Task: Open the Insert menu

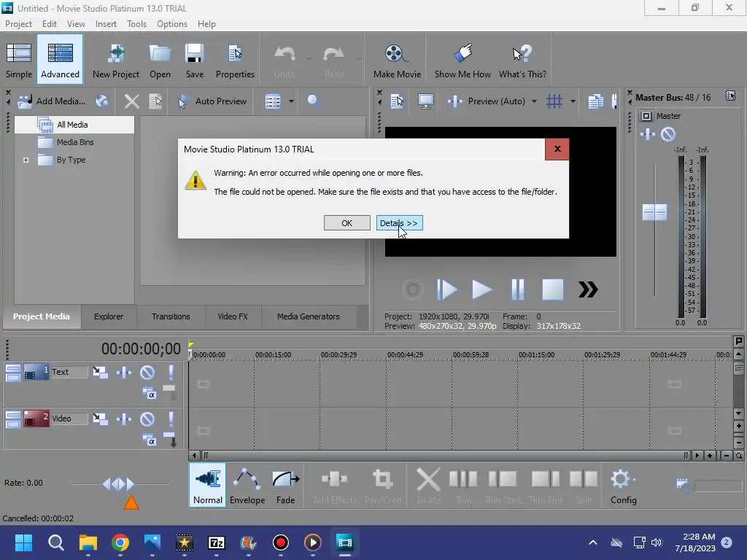Action: coord(106,24)
